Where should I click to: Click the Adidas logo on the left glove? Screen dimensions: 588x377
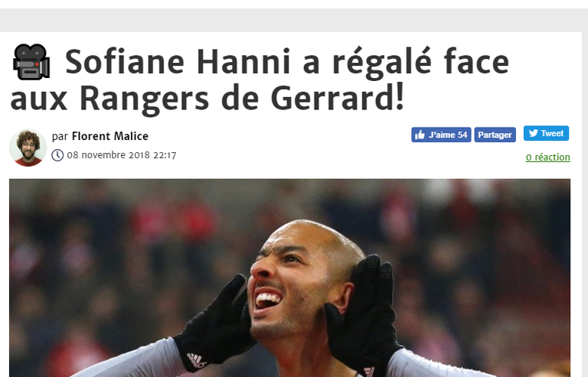(x=197, y=360)
